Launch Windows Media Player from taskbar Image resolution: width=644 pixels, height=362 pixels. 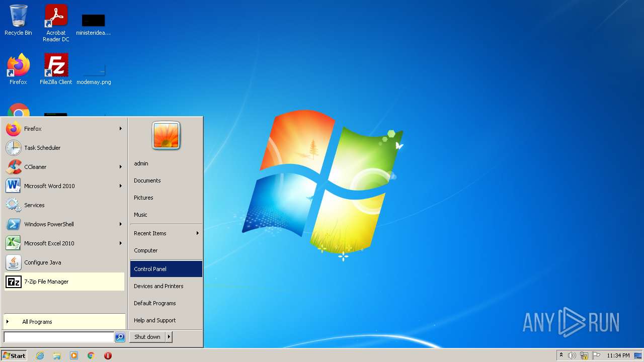pyautogui.click(x=74, y=355)
